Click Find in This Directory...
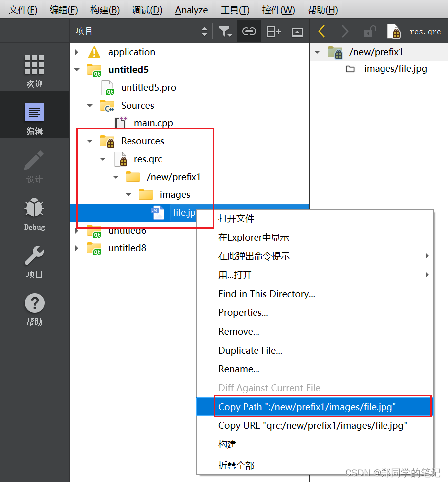 click(x=266, y=294)
